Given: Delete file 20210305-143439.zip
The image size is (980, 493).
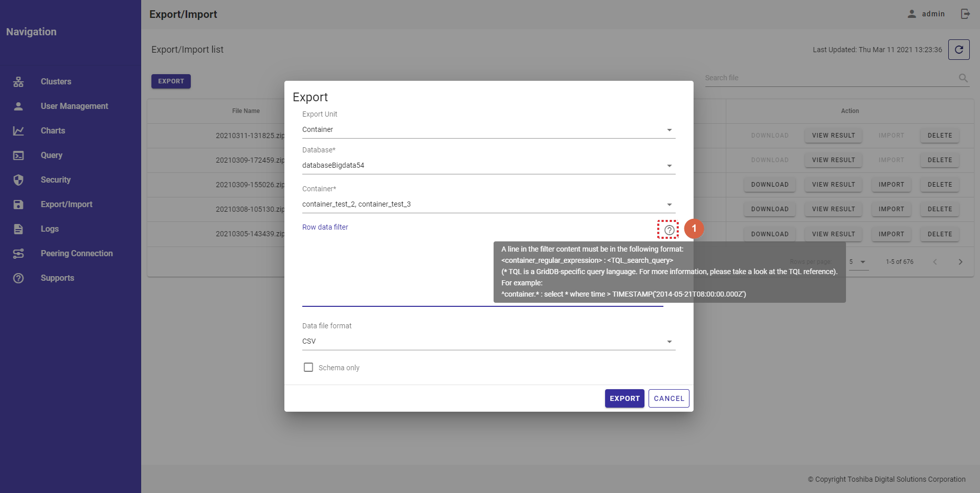Looking at the screenshot, I should [940, 234].
